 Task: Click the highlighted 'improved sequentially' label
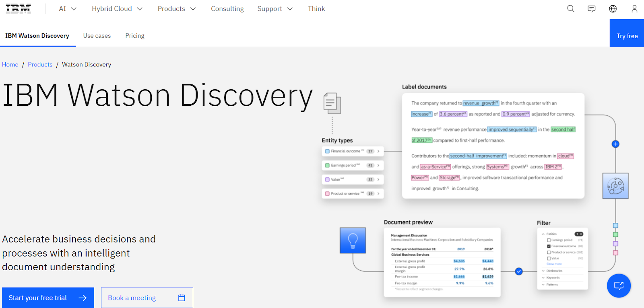(x=512, y=129)
